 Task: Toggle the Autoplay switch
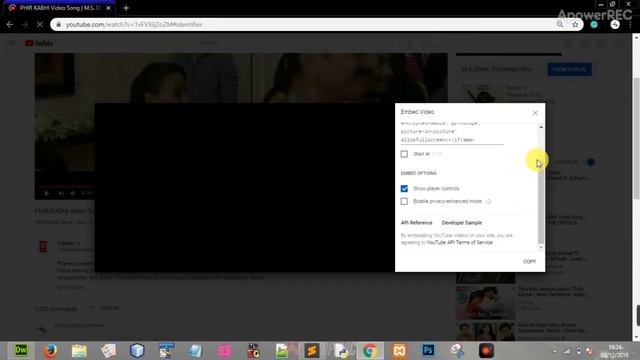(590, 162)
